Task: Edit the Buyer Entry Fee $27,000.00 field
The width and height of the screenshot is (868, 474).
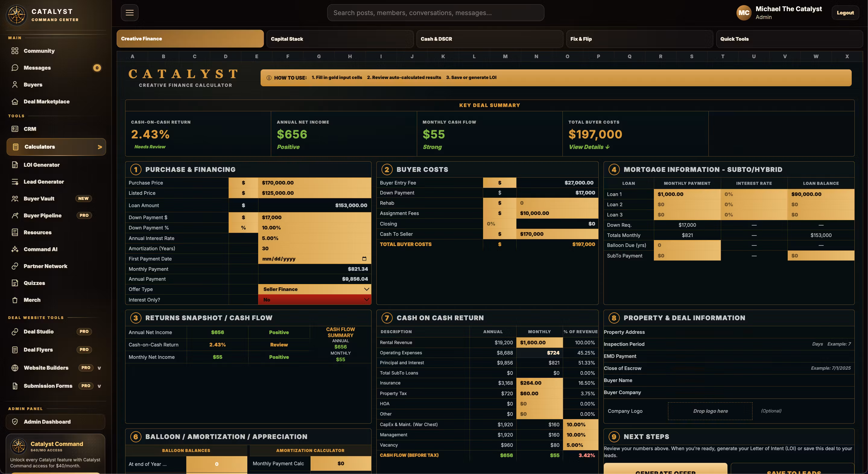Action: coord(557,183)
